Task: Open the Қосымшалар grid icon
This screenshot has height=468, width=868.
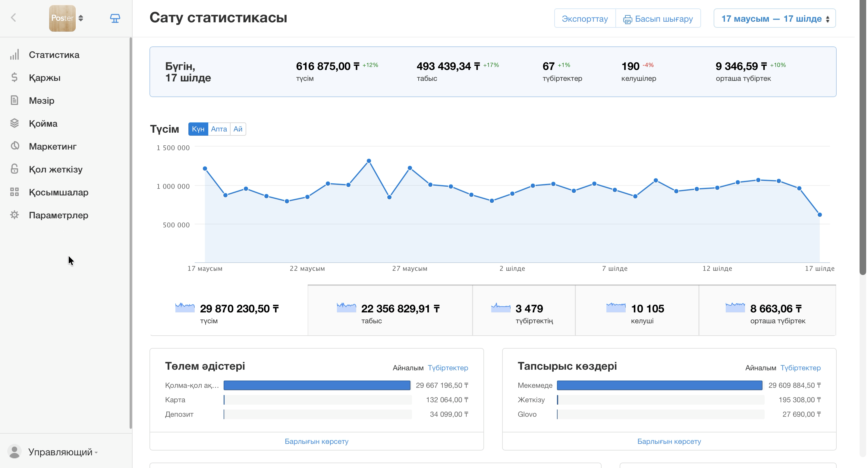Action: (14, 192)
